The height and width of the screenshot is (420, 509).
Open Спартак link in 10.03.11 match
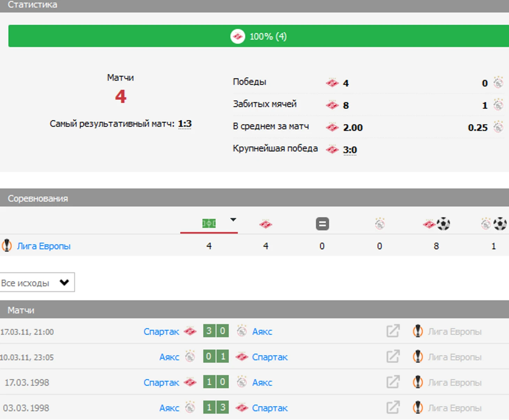click(270, 357)
